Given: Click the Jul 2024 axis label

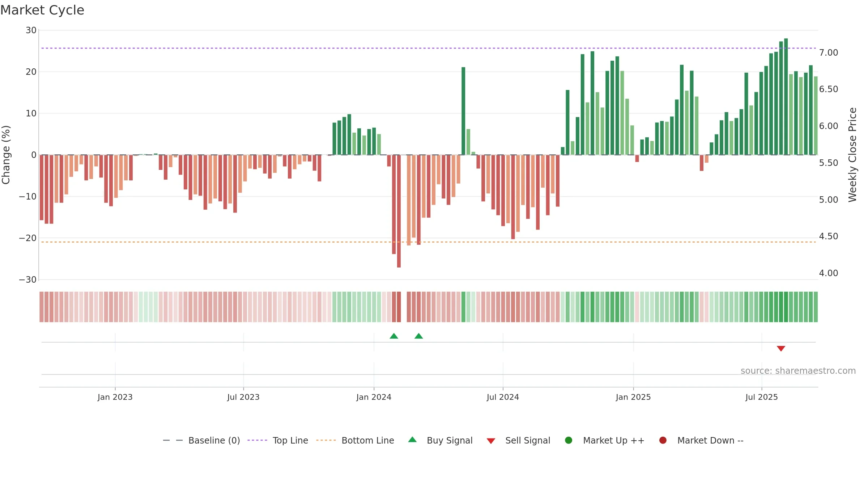Looking at the screenshot, I should pyautogui.click(x=503, y=397).
